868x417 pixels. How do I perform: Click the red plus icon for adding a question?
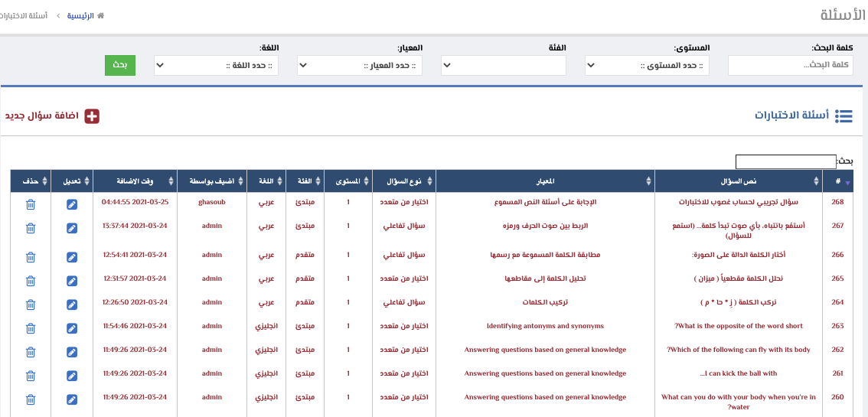tap(92, 116)
